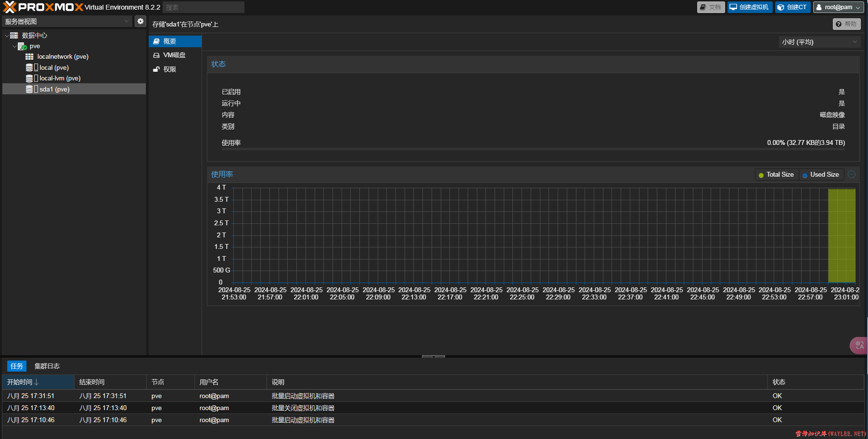Image resolution: width=868 pixels, height=439 pixels.
Task: Sort by 用户名 column header
Action: tap(230, 382)
